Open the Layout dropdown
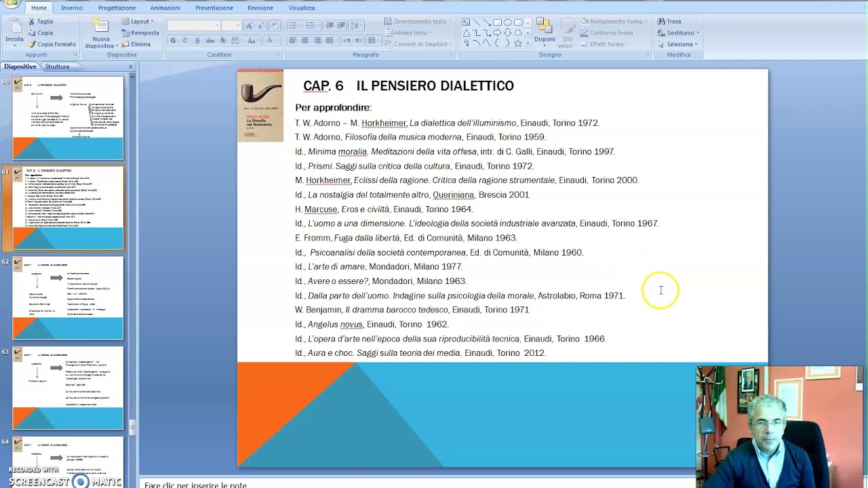This screenshot has width=868, height=488. pos(138,21)
